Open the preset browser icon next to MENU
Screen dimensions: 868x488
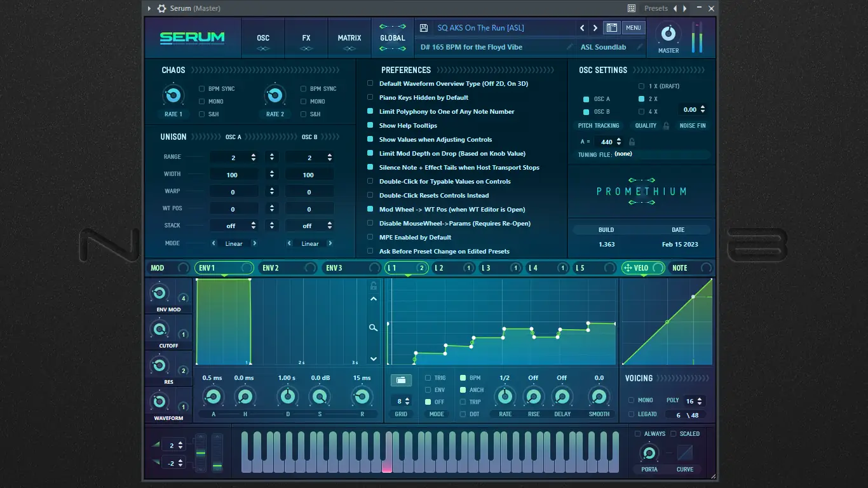(611, 28)
